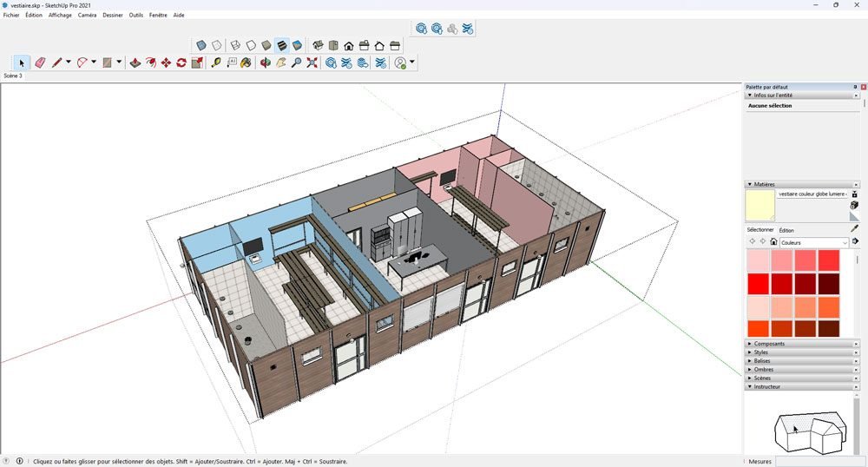Choose the Move tool
This screenshot has width=868, height=467.
tap(166, 63)
